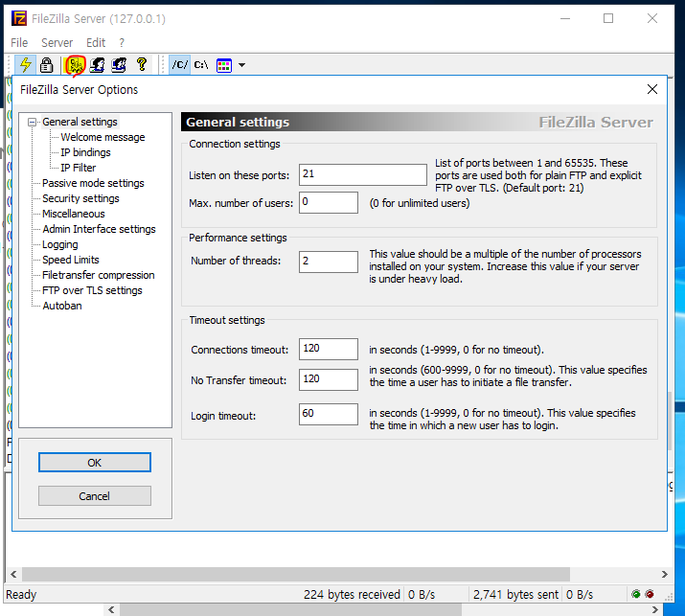Image resolution: width=685 pixels, height=616 pixels.
Task: Select Autoban in the tree
Action: click(62, 306)
